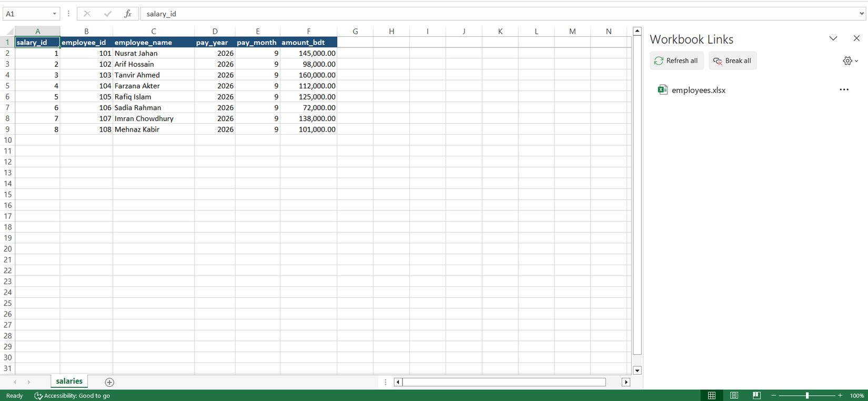The width and height of the screenshot is (868, 401).
Task: Click the Enter checkmark icon in formula bar
Action: click(x=107, y=14)
